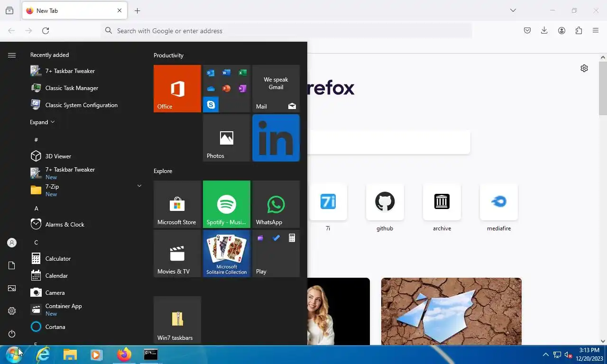
Task: Click the Productivity group heading
Action: (x=168, y=55)
